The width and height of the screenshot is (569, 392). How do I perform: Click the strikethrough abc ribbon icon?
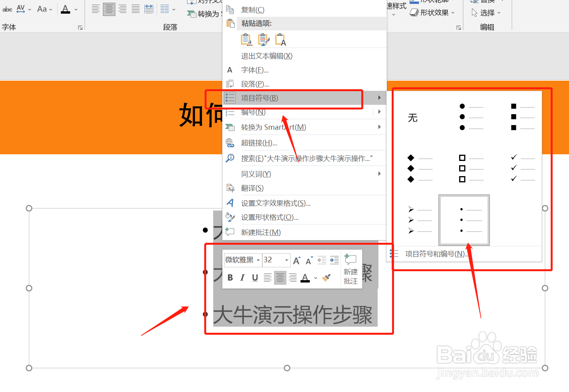[7, 9]
